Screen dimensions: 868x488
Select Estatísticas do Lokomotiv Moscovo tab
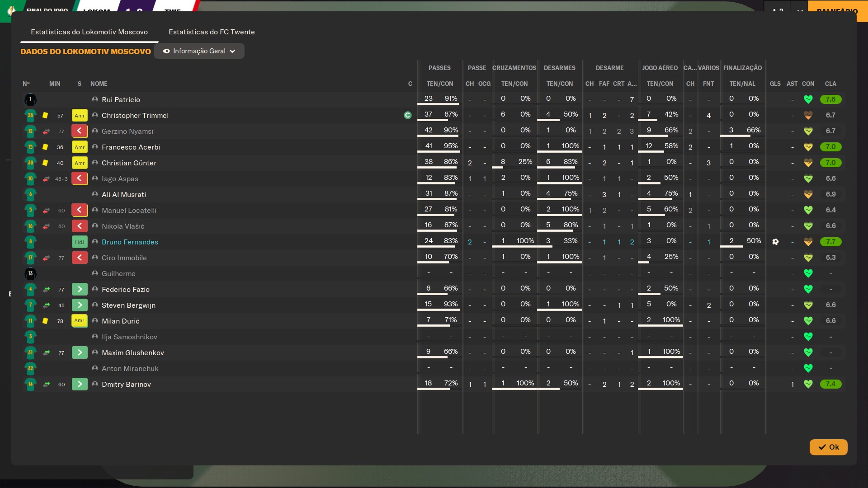click(x=89, y=32)
